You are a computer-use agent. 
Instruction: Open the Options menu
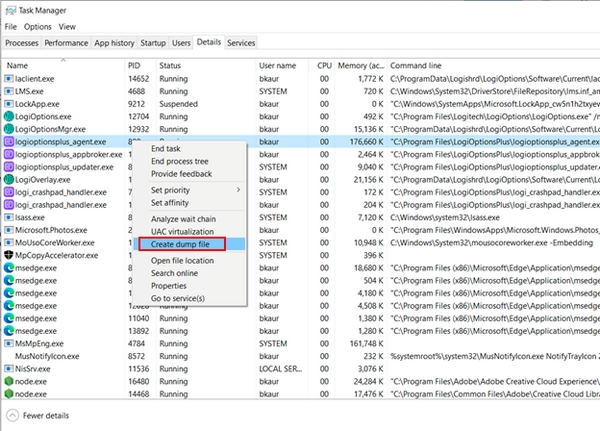point(38,27)
